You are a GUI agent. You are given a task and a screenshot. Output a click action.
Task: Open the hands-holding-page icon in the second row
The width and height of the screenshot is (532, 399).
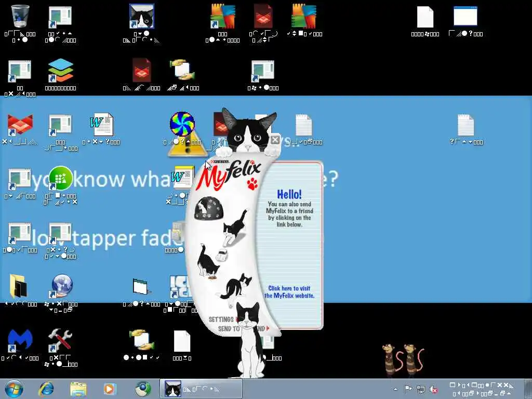tap(182, 70)
